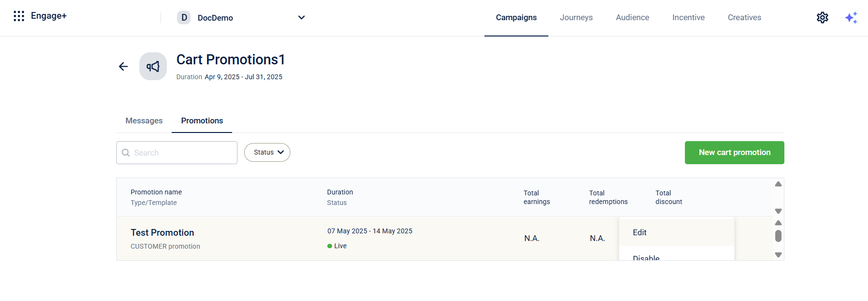Choose Edit from the context menu
Viewport: 868px width, 301px height.
640,232
